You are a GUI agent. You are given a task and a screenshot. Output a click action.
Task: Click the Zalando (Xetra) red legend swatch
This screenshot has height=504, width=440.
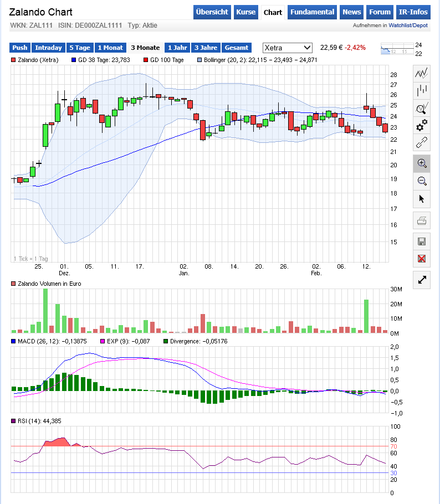13,60
